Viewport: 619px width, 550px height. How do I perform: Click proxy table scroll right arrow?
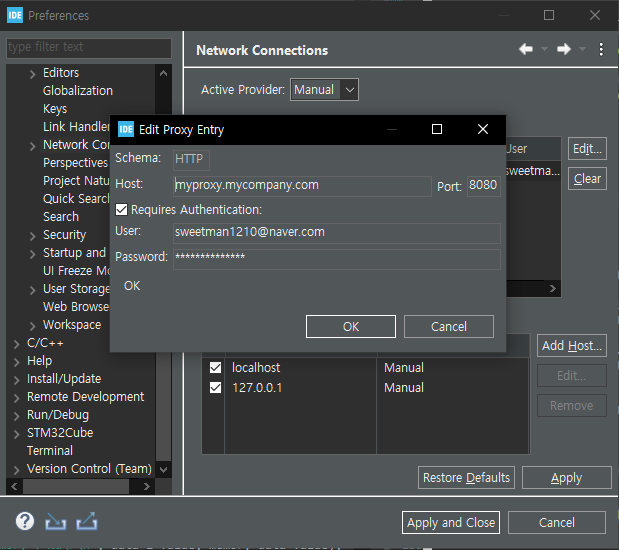click(x=553, y=288)
